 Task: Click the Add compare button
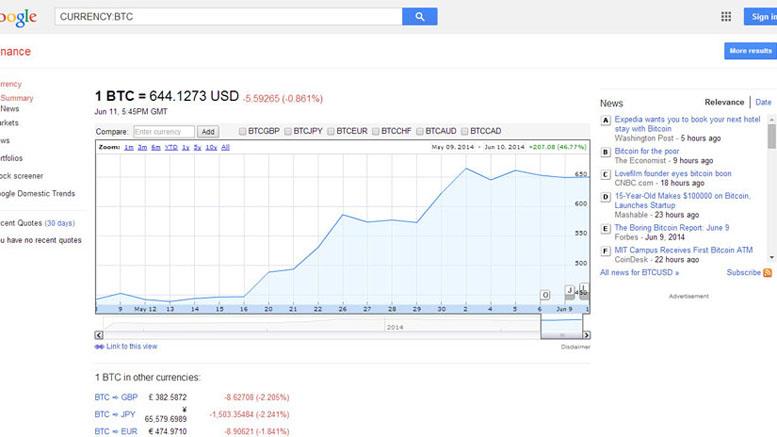tap(208, 132)
